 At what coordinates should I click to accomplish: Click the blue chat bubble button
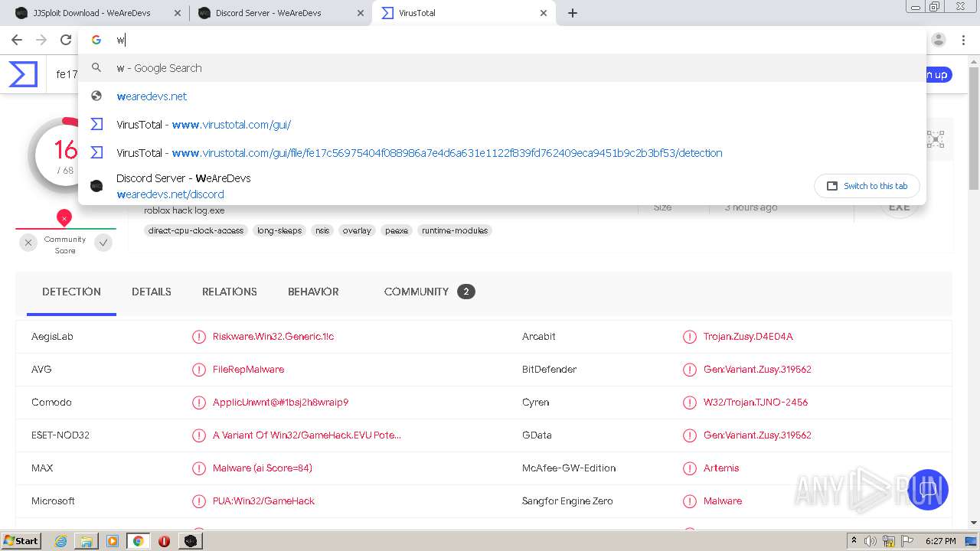pyautogui.click(x=927, y=490)
